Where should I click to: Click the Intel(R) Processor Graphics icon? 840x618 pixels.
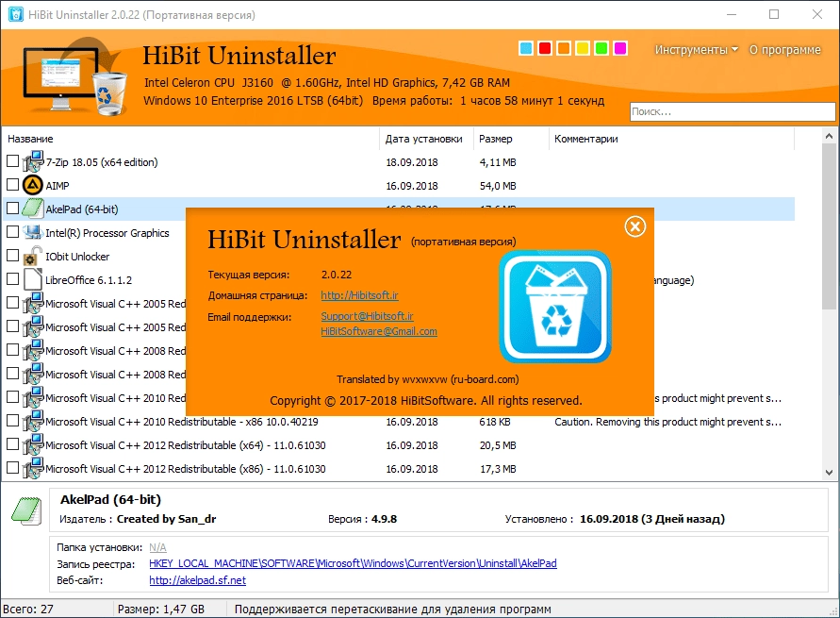(33, 233)
